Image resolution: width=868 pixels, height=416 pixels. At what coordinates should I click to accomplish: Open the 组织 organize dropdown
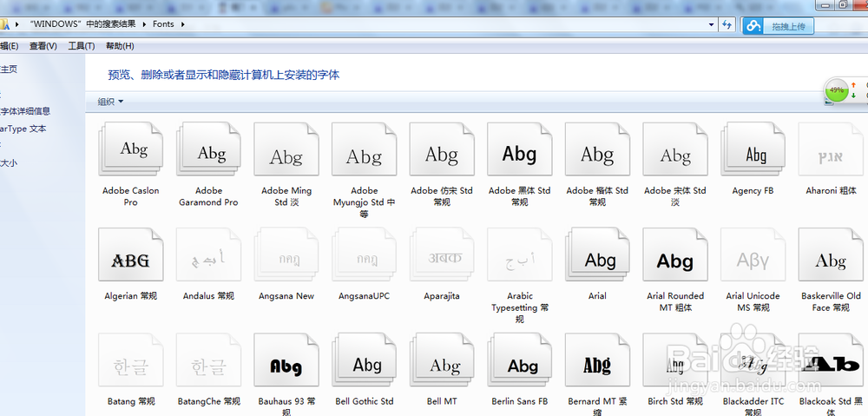pos(111,102)
